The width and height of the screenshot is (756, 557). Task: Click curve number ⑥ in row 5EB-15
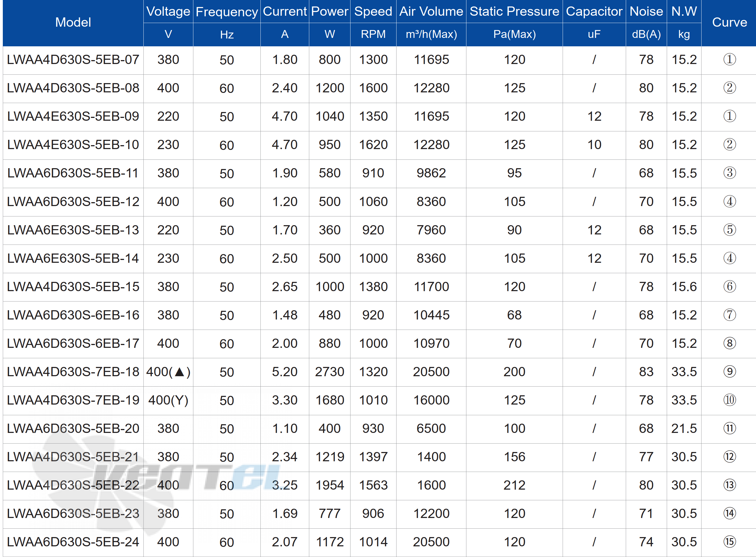click(x=730, y=287)
